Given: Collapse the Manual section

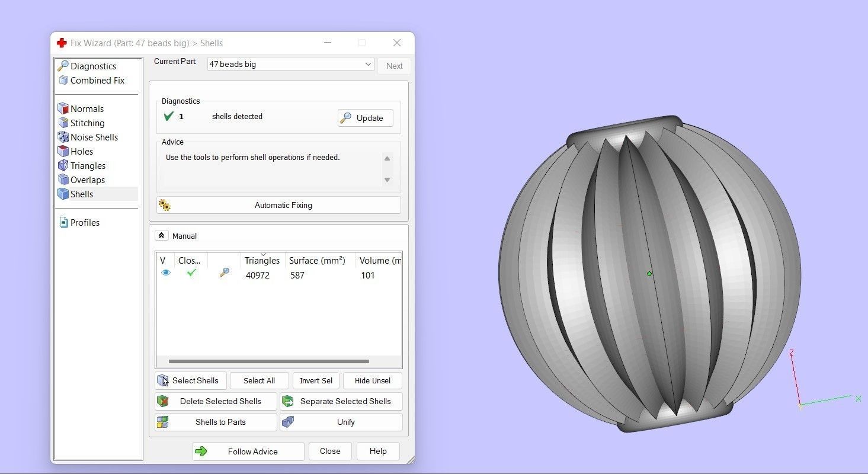Looking at the screenshot, I should [x=161, y=235].
